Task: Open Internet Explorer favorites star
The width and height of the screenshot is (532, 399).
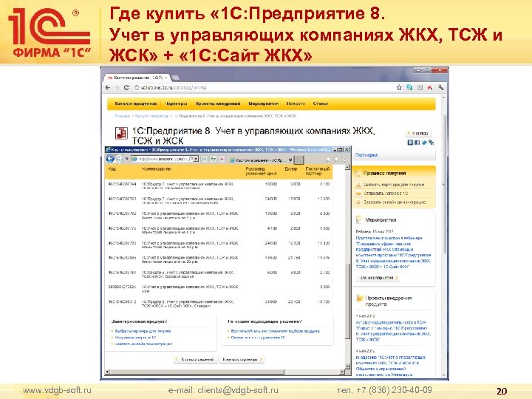Action: pos(336,159)
